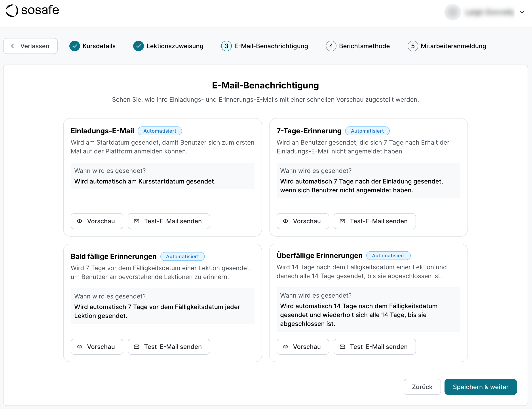The image size is (532, 409).
Task: Open the Einladungs-E-Mail Vorschau eye icon
Action: tap(79, 221)
